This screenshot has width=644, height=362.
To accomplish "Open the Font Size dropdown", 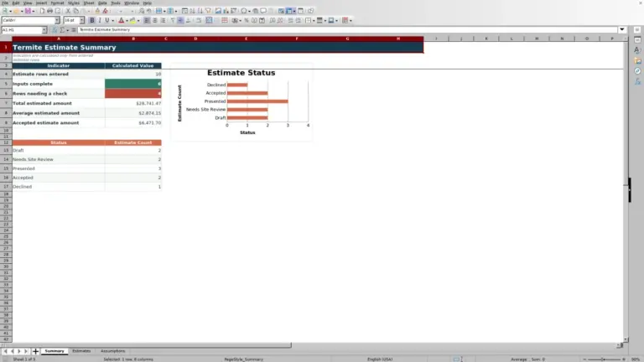I will tap(81, 20).
